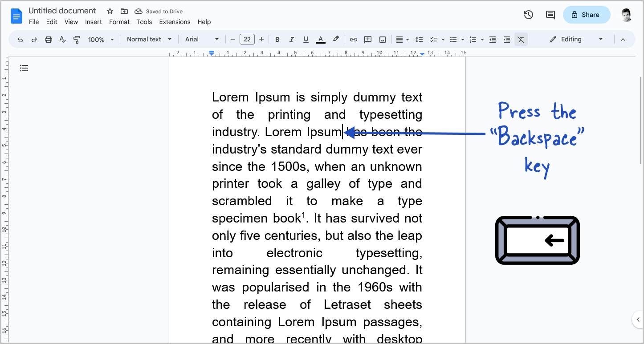Apply italic formatting
Image resolution: width=644 pixels, height=344 pixels.
(292, 39)
